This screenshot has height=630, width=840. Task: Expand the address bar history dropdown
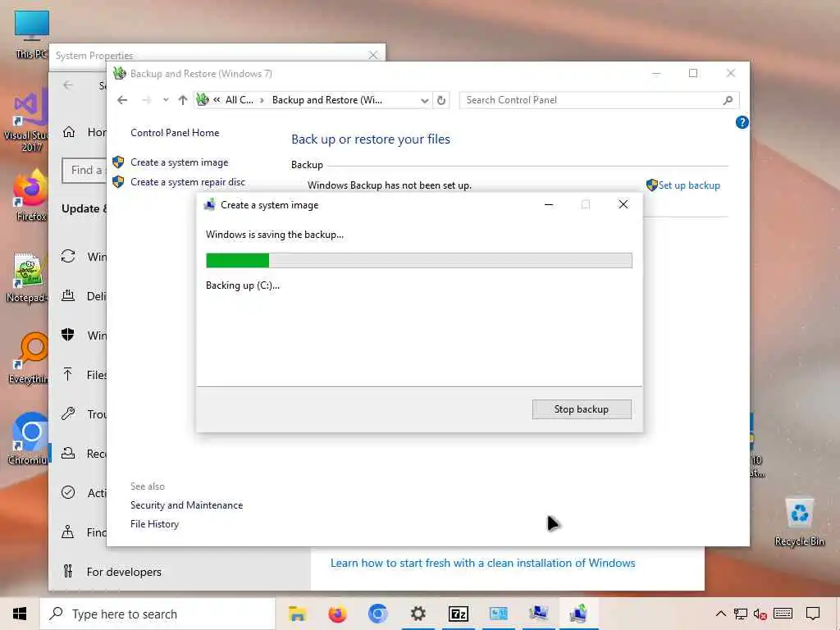[x=424, y=100]
